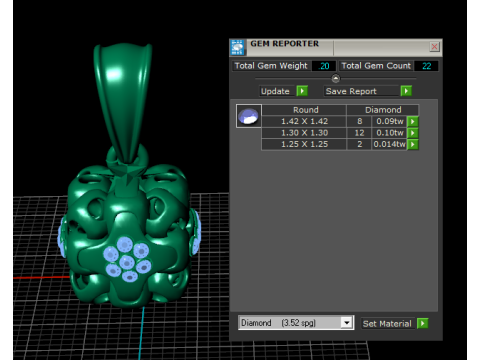
Task: Click the Set Material button
Action: [387, 324]
